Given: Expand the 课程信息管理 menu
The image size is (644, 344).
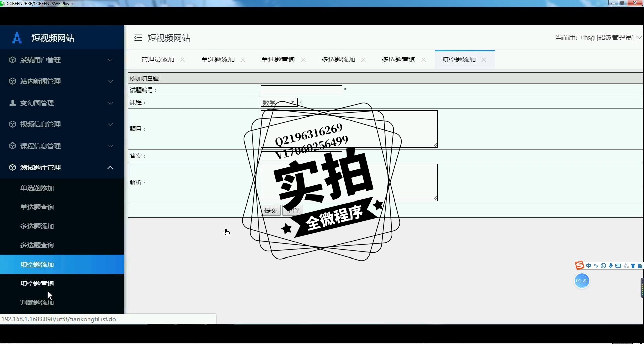Looking at the screenshot, I should point(62,146).
